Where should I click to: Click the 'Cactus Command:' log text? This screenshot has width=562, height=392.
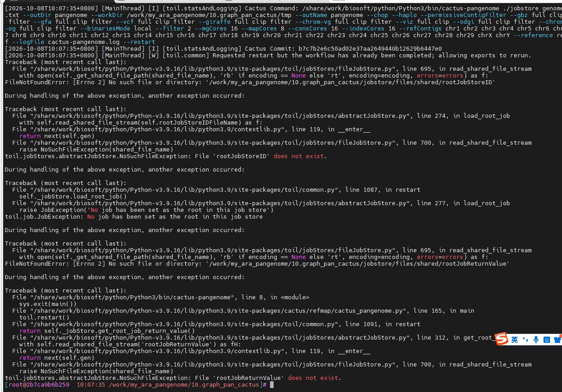pos(272,9)
